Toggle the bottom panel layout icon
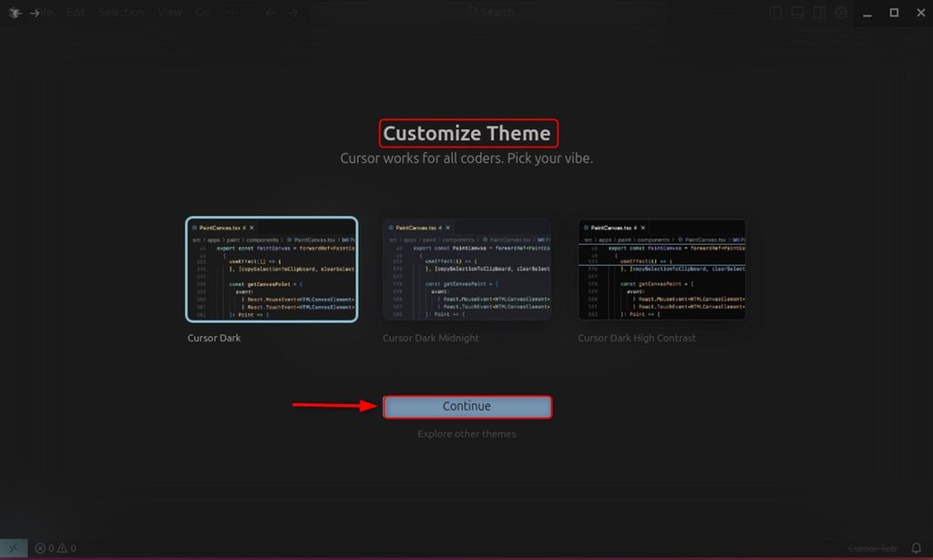Viewport: 933px width, 560px height. click(x=797, y=12)
